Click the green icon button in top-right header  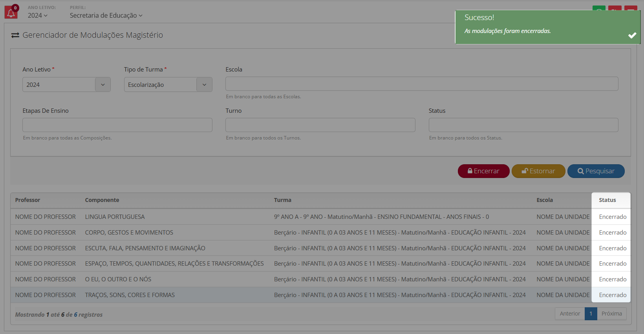pyautogui.click(x=598, y=9)
